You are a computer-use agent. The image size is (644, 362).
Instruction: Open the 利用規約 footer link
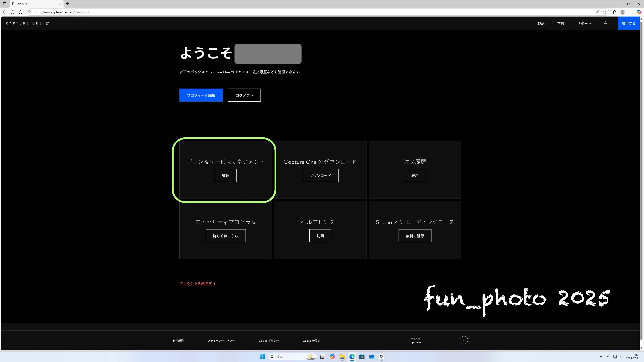pyautogui.click(x=178, y=341)
